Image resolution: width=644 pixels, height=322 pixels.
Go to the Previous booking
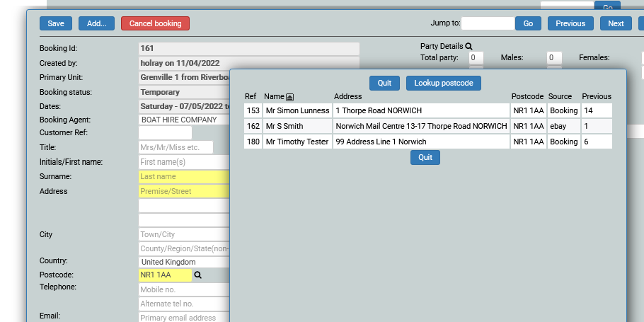pyautogui.click(x=570, y=23)
